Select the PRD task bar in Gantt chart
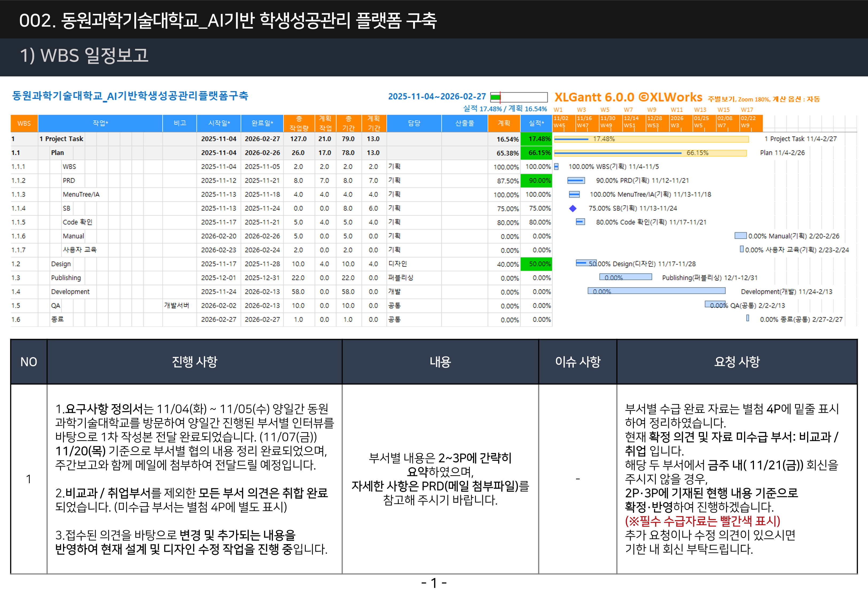 576,180
